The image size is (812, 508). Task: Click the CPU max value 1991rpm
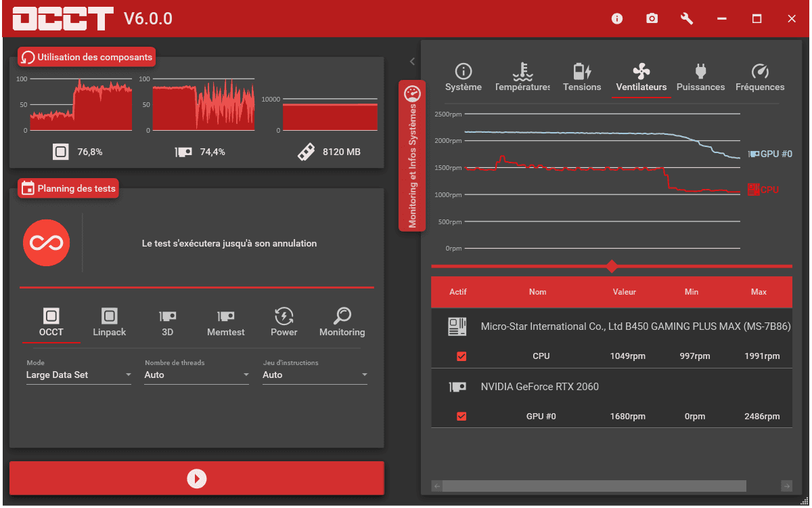[762, 356]
